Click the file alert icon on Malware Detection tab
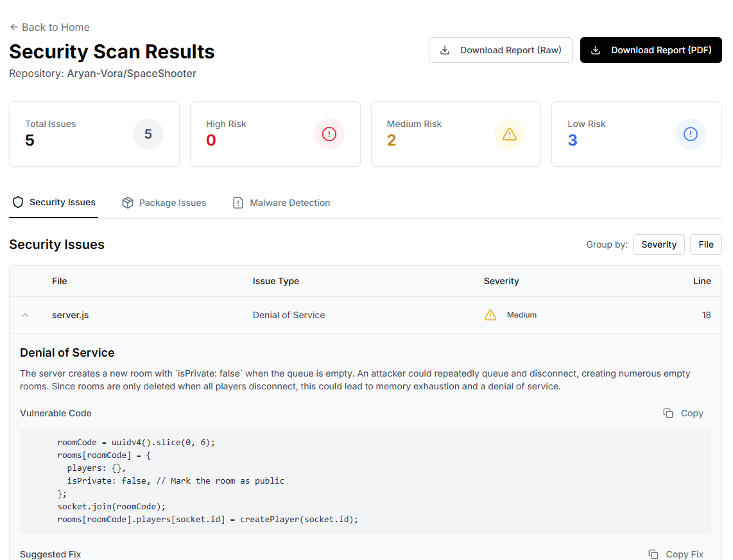Screen dimensions: 733x560 pos(238,203)
